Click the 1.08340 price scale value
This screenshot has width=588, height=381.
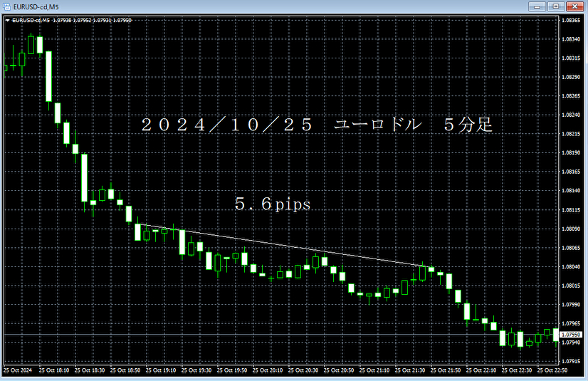click(571, 39)
